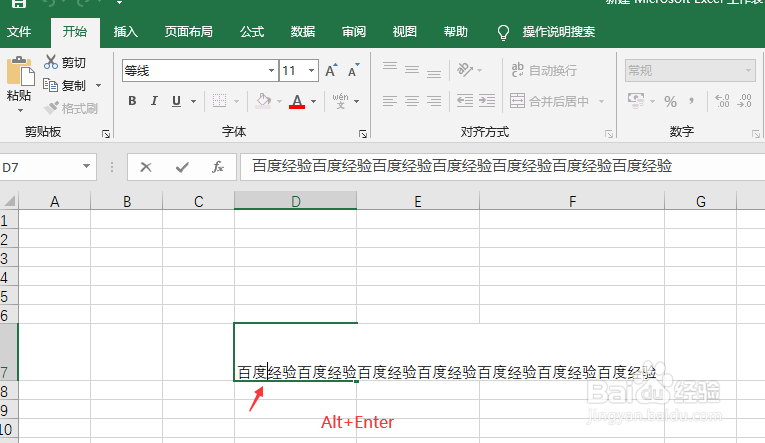Viewport: 765px width, 443px height.
Task: Click the text orientation icon
Action: (464, 70)
